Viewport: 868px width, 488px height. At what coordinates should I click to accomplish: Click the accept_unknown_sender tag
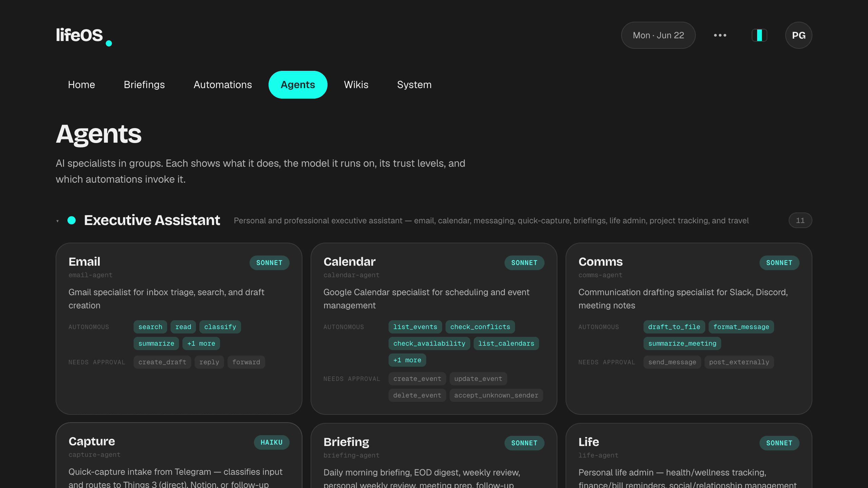tap(496, 395)
